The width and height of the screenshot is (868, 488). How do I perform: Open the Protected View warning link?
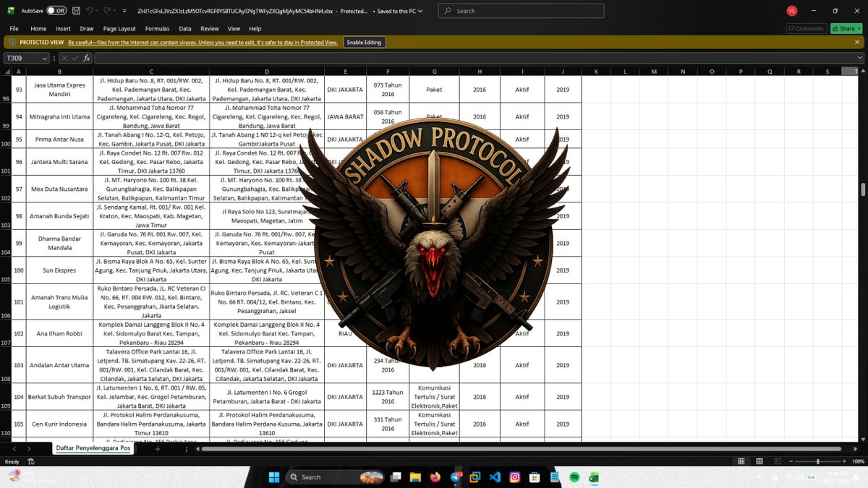203,43
